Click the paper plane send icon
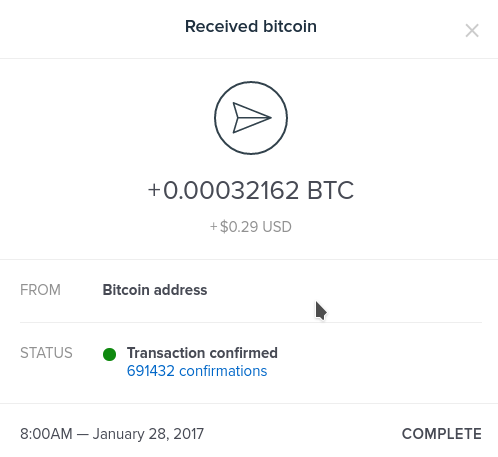The width and height of the screenshot is (498, 457). tap(252, 118)
